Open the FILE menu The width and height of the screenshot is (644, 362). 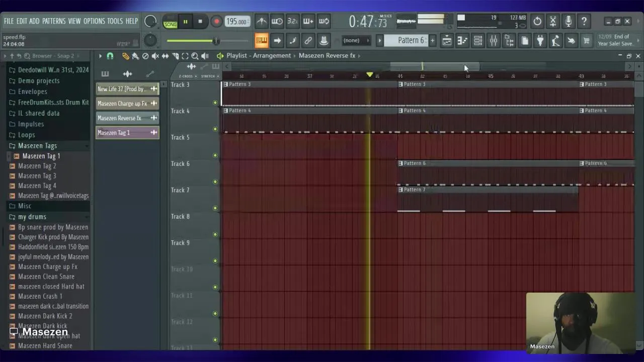click(9, 21)
